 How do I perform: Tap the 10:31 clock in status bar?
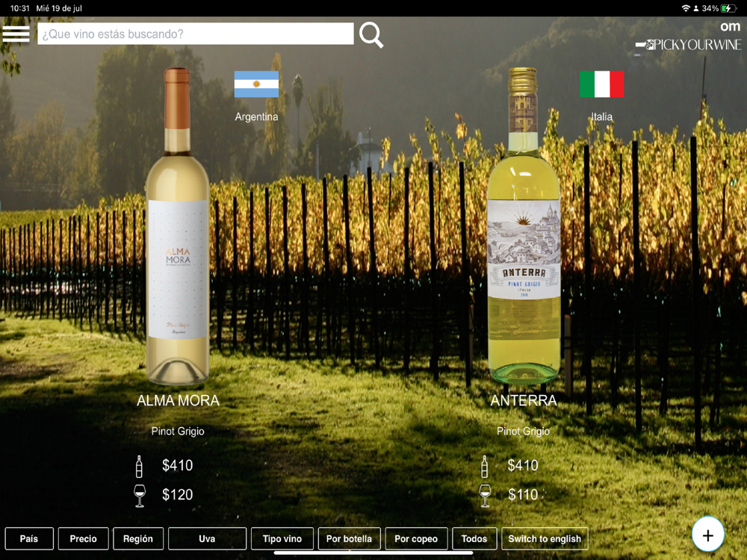click(19, 8)
